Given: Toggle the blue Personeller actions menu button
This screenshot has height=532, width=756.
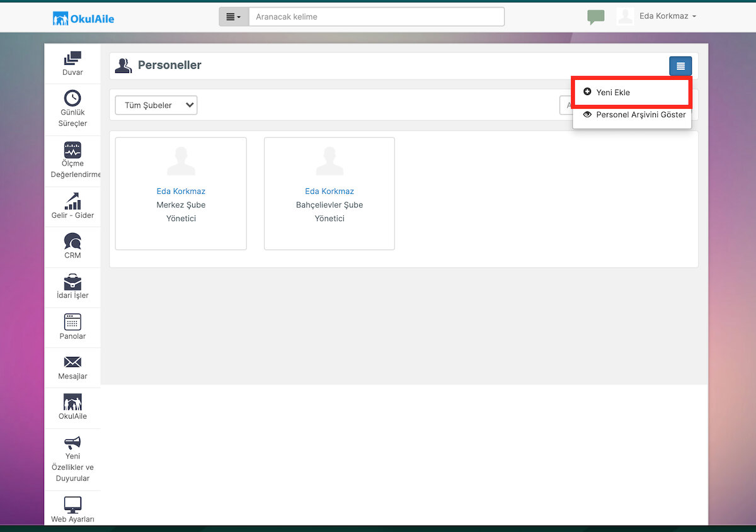Looking at the screenshot, I should (x=680, y=66).
